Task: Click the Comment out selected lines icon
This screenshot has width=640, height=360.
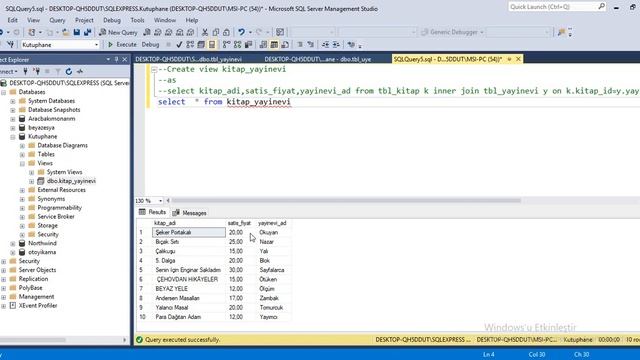Action: 300,44
